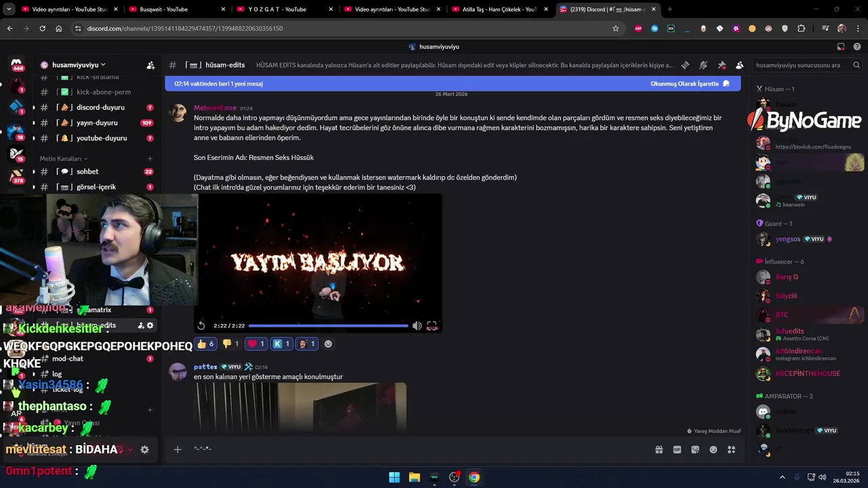Screen dimensions: 868x488
Task: Open the apps launcher icon in message bar
Action: pos(732,449)
